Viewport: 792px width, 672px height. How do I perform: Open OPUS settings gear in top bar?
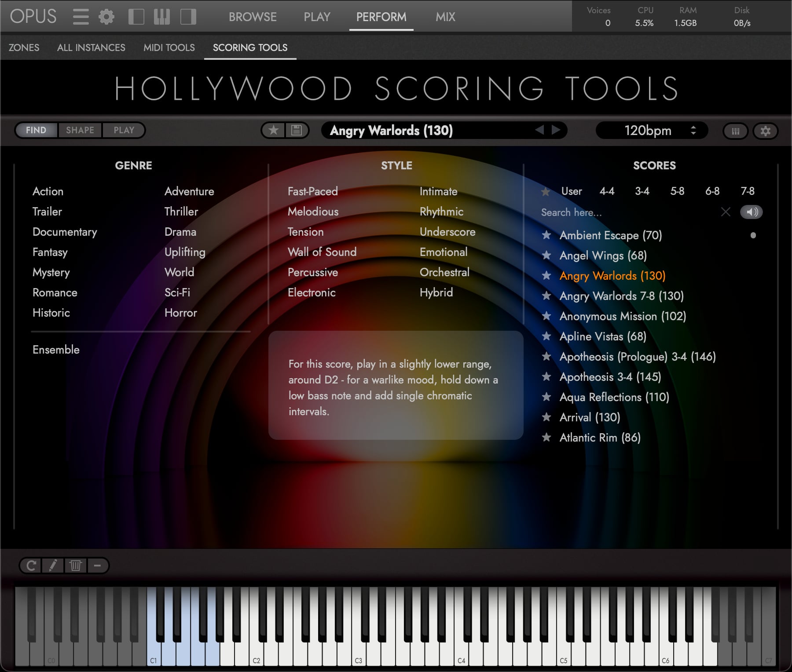(x=106, y=17)
